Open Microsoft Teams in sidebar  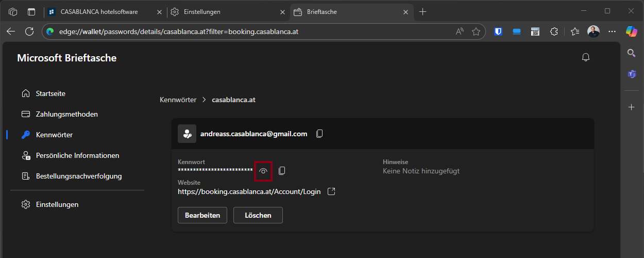click(632, 74)
